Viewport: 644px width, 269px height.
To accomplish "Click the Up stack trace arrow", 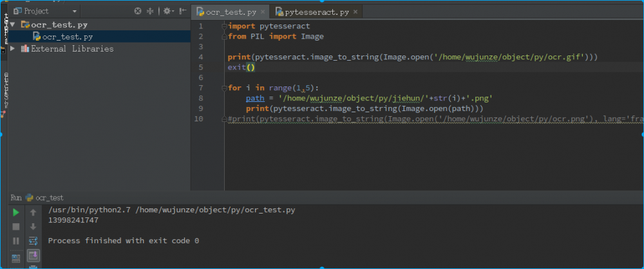I will pos(33,212).
